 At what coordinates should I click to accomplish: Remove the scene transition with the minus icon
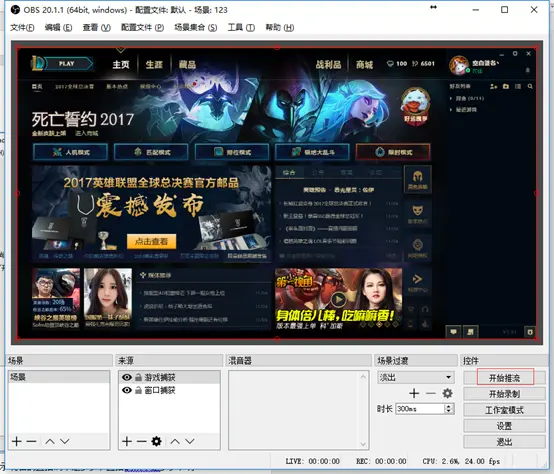click(430, 393)
